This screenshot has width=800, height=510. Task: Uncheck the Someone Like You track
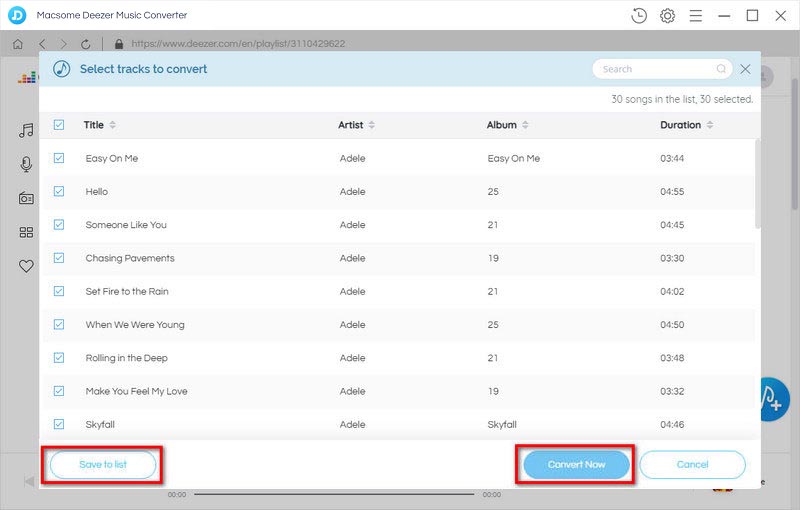click(x=59, y=224)
